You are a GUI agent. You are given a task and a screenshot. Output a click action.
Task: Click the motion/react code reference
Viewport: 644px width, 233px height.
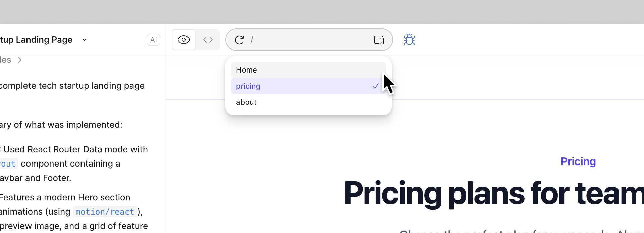105,212
